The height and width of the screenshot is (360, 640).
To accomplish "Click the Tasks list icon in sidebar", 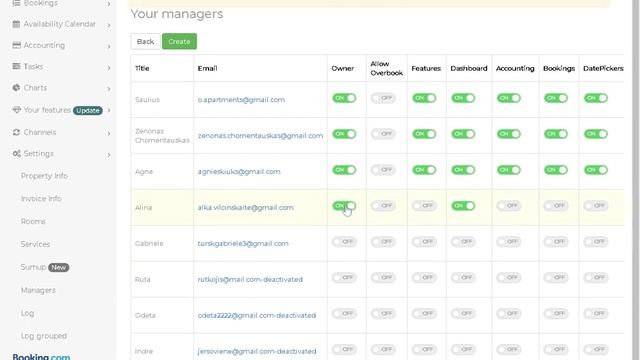I will (x=16, y=66).
